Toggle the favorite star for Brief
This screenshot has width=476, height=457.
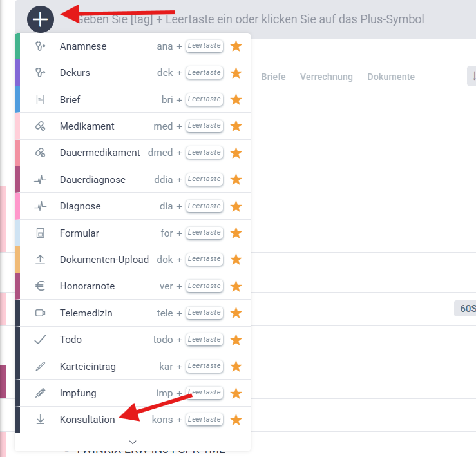pyautogui.click(x=236, y=100)
